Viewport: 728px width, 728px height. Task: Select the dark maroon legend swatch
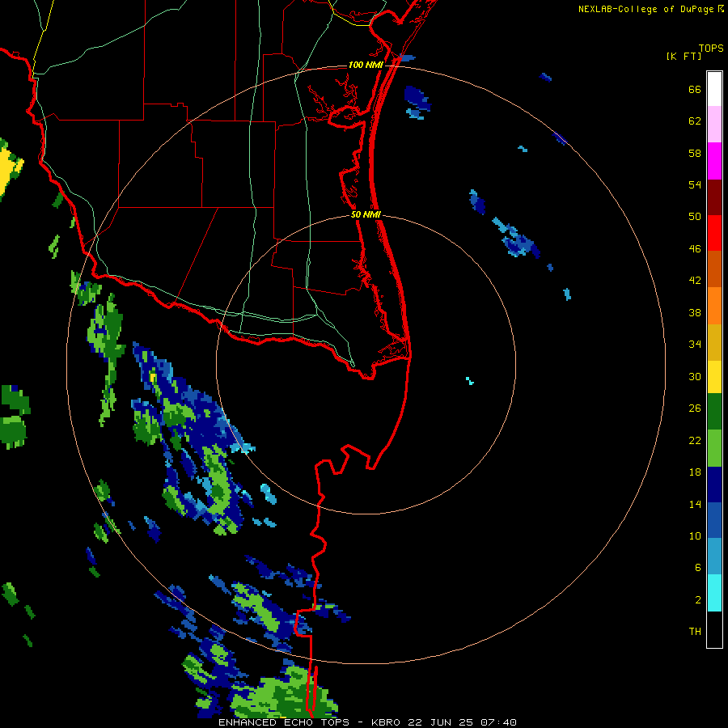point(714,197)
